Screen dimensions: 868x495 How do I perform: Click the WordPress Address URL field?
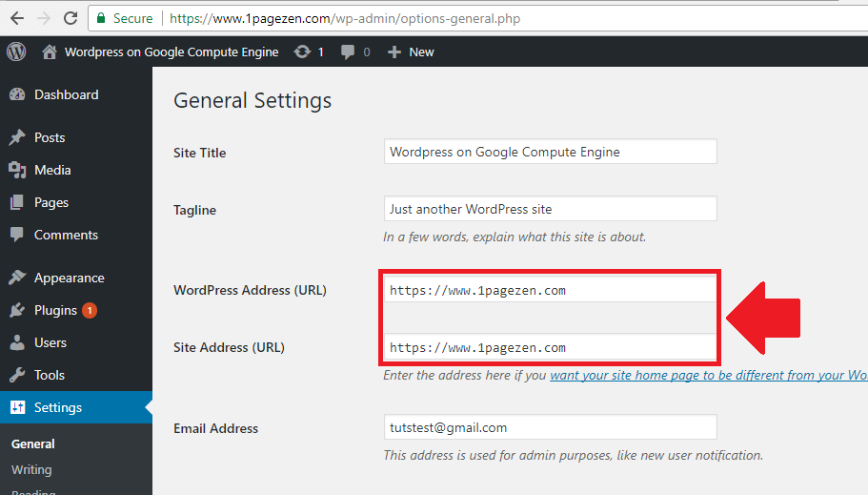click(551, 290)
